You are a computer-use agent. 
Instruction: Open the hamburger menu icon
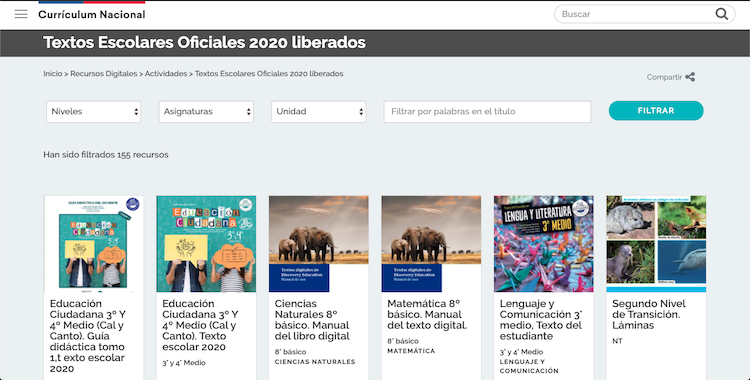(21, 14)
